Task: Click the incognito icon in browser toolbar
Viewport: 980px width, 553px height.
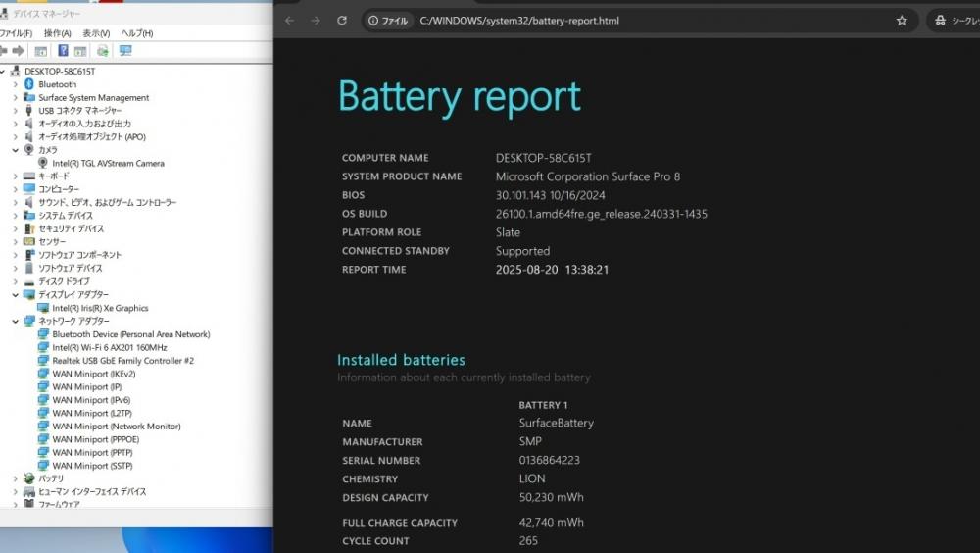Action: click(x=940, y=21)
